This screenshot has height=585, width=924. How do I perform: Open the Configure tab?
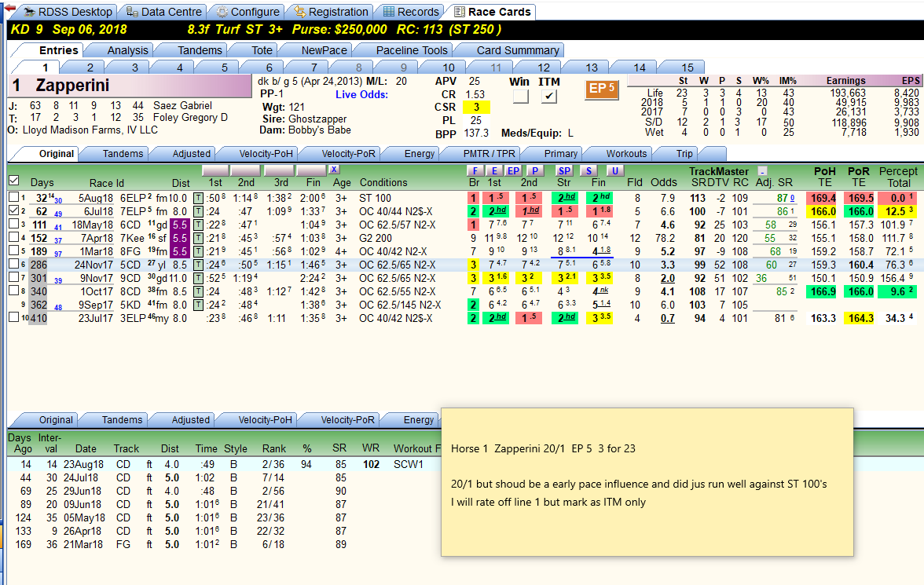[x=247, y=12]
